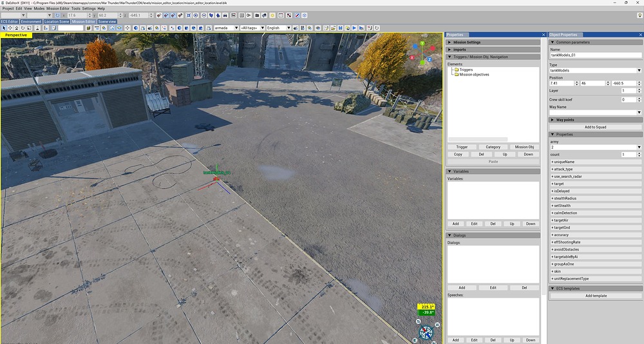Screen dimensions: 644x344
Task: Click the yellow barrel icon in the second toolbar
Action: 89,28
